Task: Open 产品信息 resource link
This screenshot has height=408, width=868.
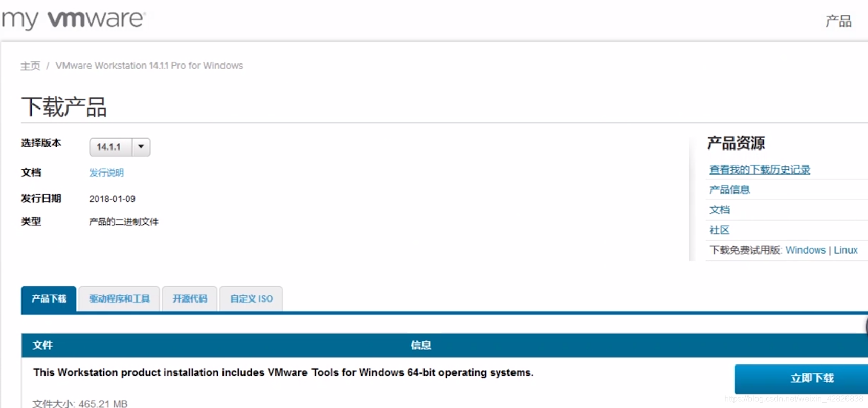Action: click(x=729, y=189)
